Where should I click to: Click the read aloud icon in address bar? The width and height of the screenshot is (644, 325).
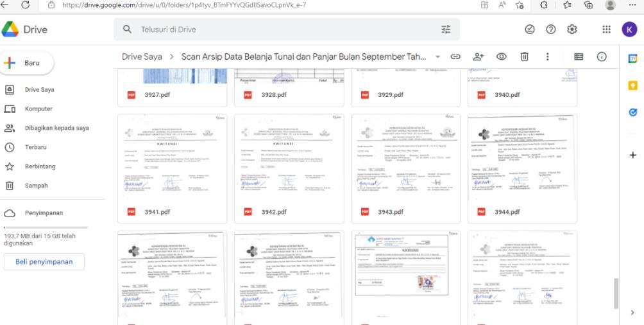[502, 5]
